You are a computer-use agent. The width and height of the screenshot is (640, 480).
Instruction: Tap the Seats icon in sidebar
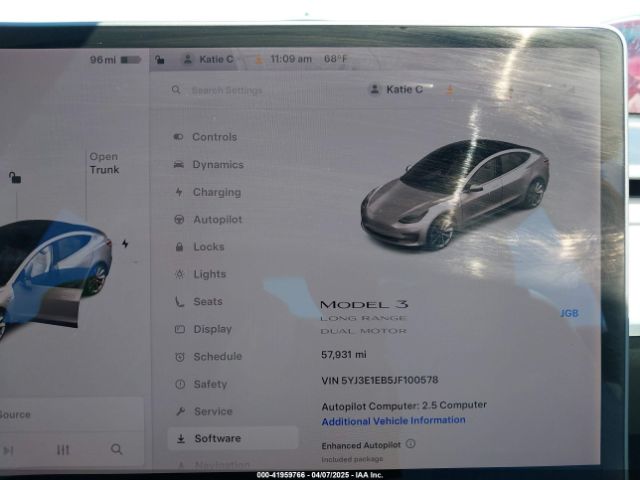pos(179,302)
